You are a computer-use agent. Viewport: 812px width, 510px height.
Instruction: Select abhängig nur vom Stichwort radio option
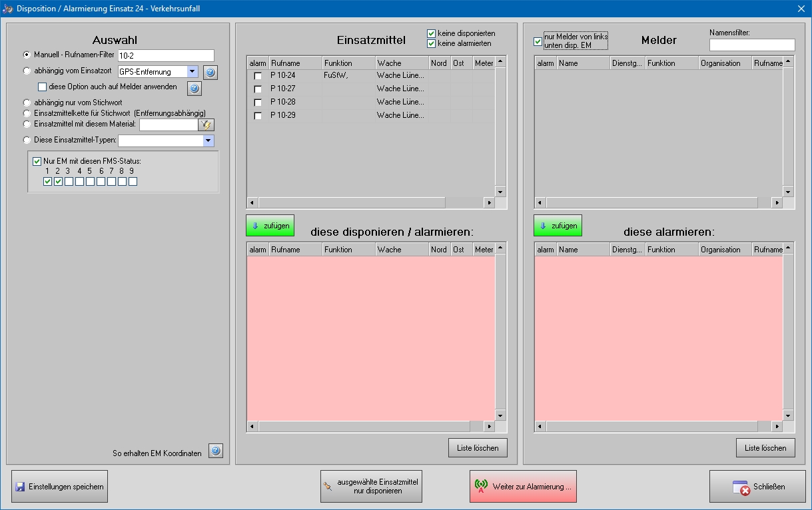(x=27, y=103)
